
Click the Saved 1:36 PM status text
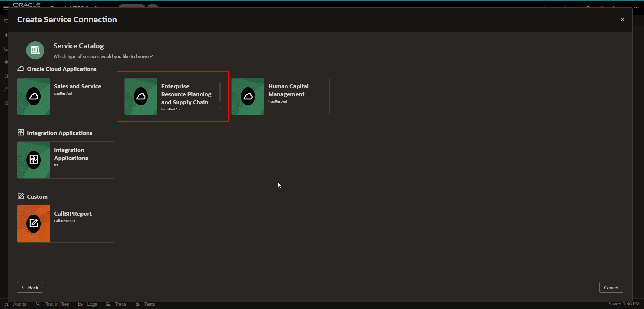[x=624, y=304]
